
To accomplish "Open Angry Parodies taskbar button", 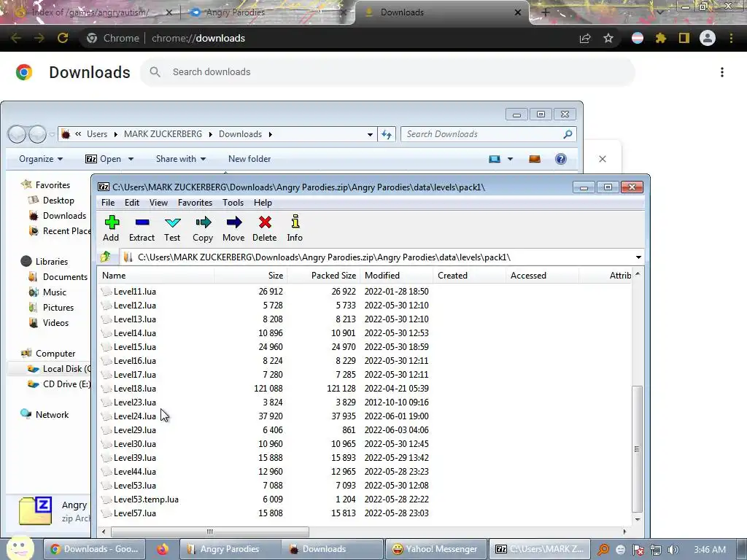I will (230, 549).
